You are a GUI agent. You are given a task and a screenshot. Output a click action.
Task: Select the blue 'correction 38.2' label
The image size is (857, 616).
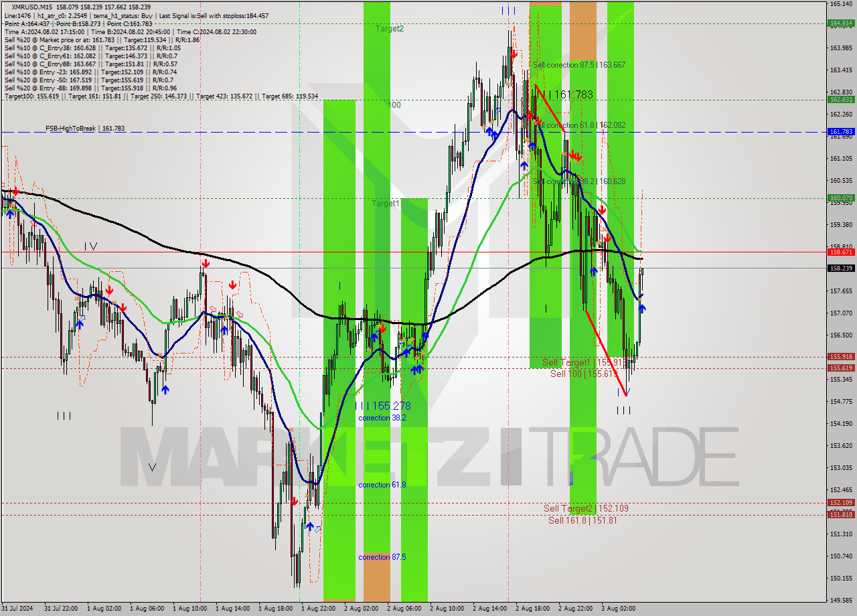click(x=382, y=418)
